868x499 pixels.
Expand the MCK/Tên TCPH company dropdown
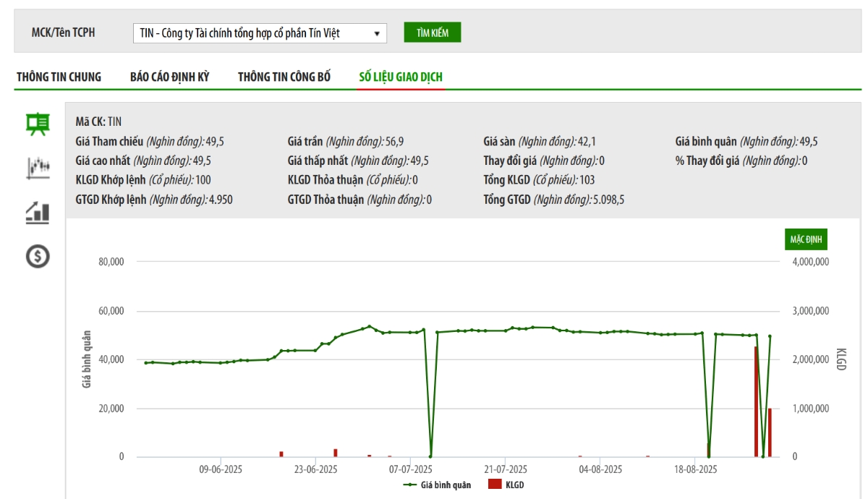click(x=260, y=33)
